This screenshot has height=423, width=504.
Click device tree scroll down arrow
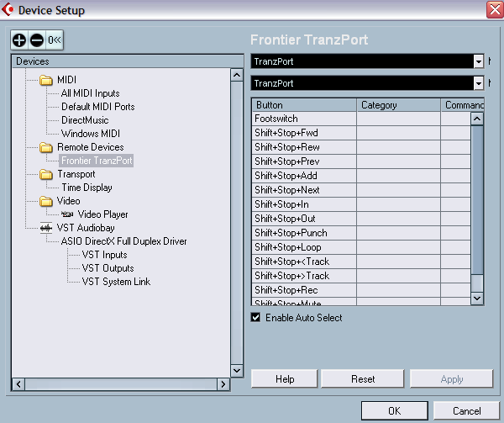(237, 371)
